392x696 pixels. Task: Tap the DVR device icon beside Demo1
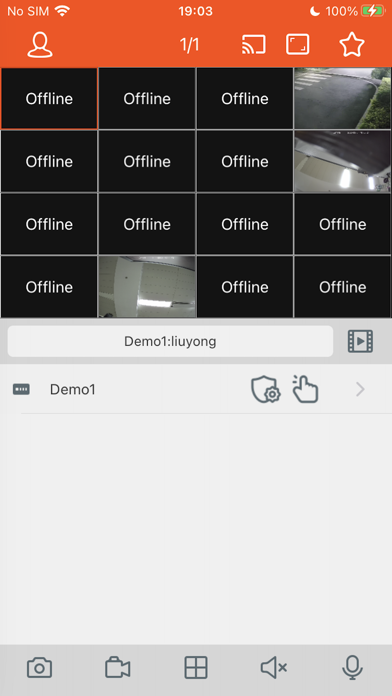pos(21,390)
